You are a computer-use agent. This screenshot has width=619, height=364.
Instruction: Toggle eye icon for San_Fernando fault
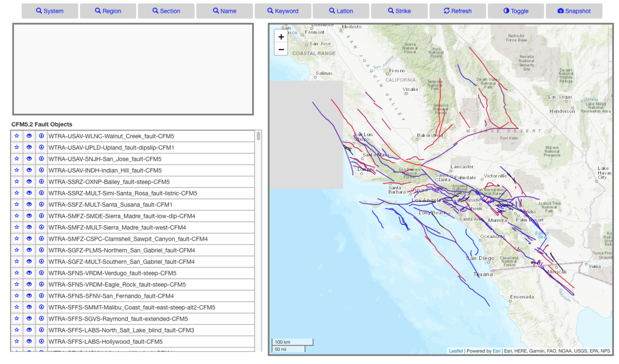(x=29, y=295)
